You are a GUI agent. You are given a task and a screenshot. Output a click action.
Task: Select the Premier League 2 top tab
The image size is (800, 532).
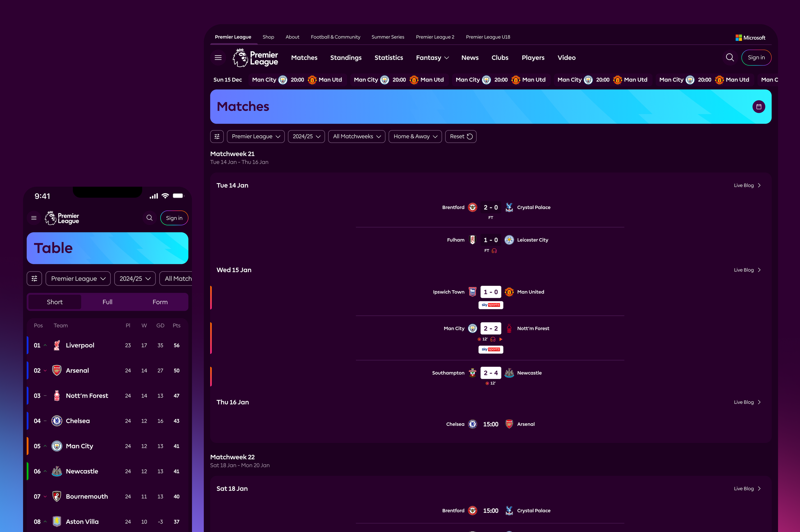[x=435, y=37]
